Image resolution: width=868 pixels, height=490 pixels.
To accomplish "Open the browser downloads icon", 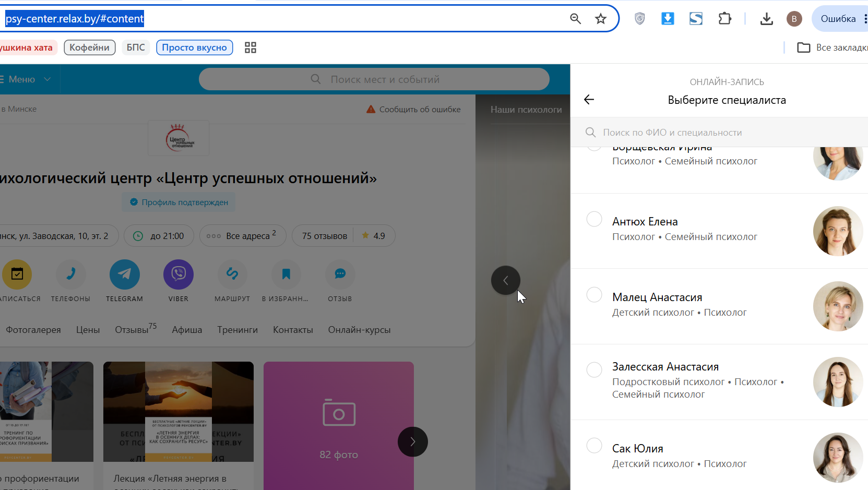I will click(x=766, y=19).
